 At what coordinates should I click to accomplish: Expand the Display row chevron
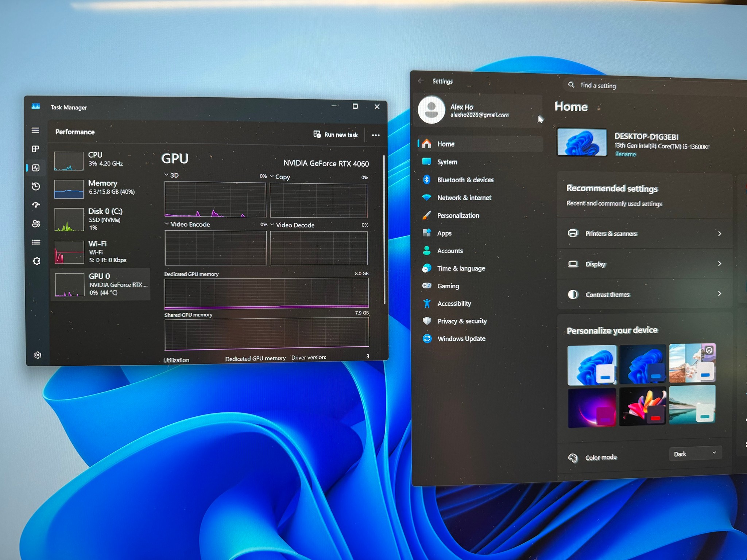[x=719, y=264]
